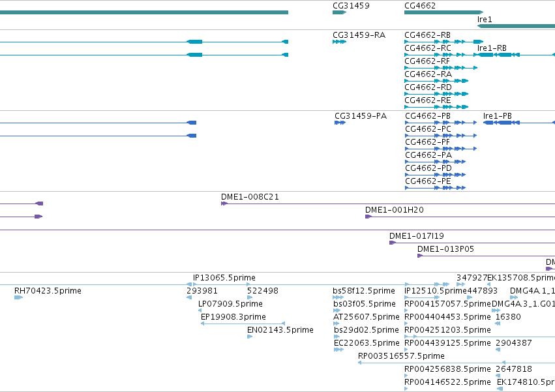
Task: Click EST RP004439125.5prime label
Action: [448, 344]
